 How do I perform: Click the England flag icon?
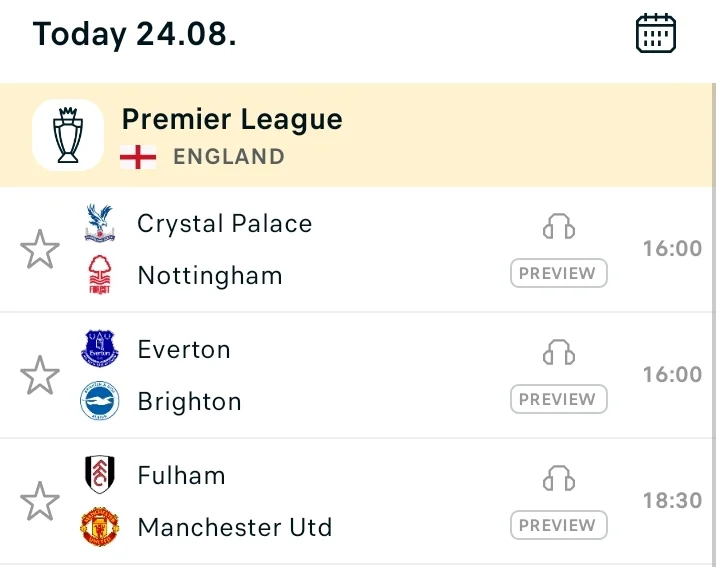pos(138,157)
